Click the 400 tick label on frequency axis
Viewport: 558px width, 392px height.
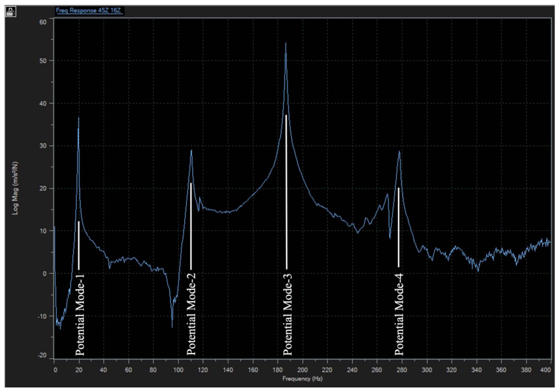point(546,370)
